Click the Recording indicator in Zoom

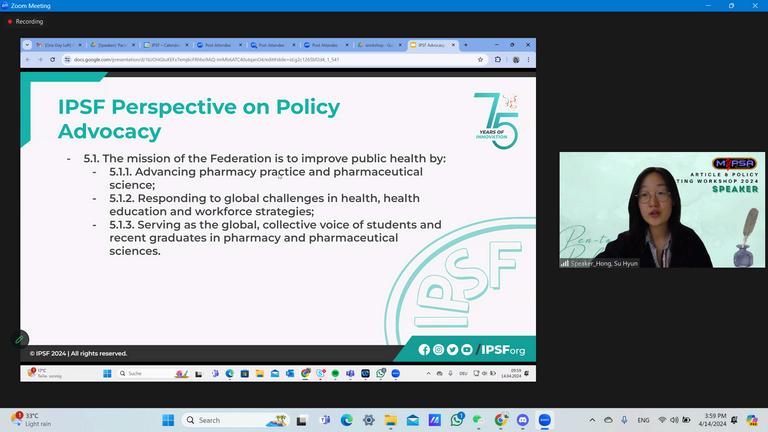[25, 22]
